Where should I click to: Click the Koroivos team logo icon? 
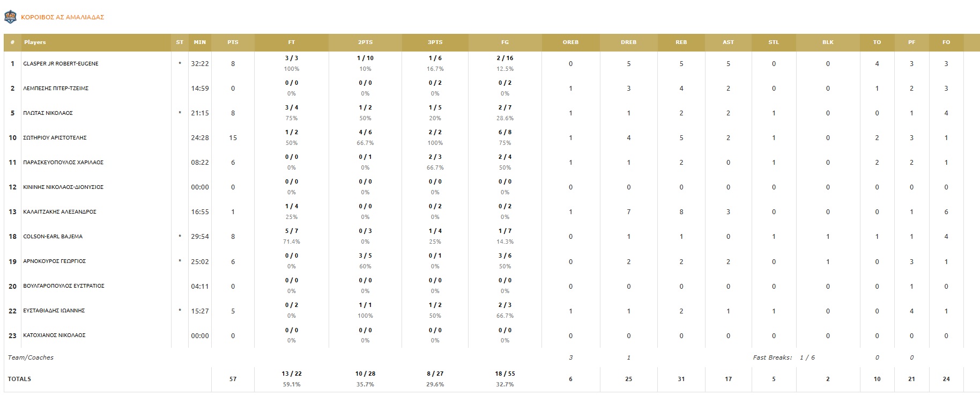click(10, 17)
